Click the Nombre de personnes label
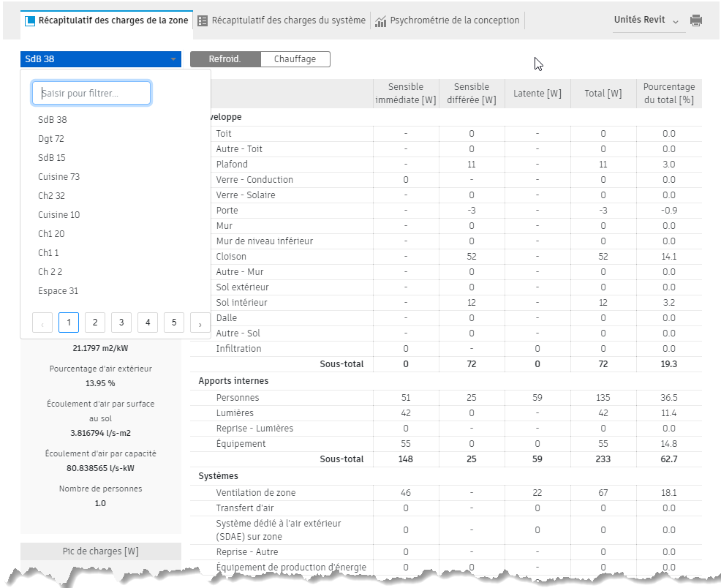The image size is (721, 588). [x=100, y=489]
